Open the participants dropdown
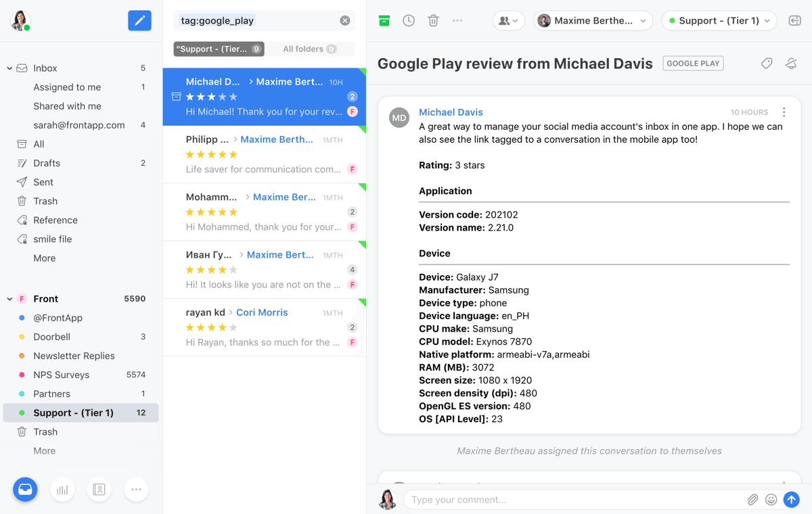Viewport: 812px width, 514px height. click(508, 21)
